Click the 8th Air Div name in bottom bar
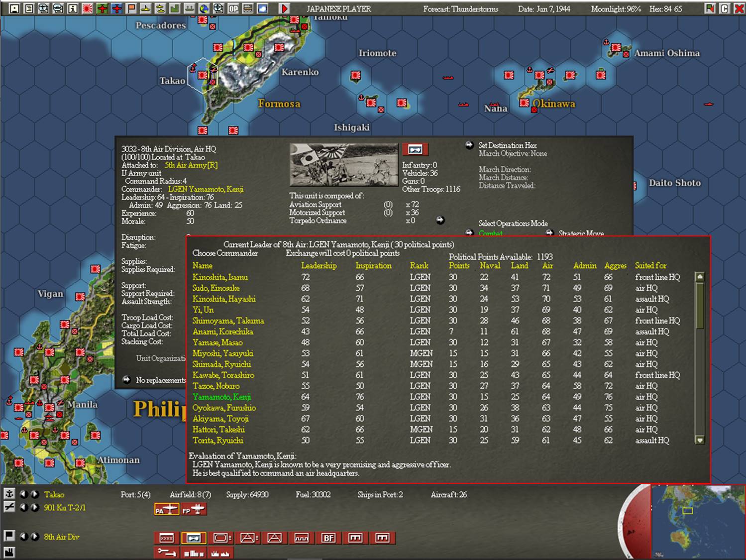This screenshot has height=560, width=746. (62, 537)
